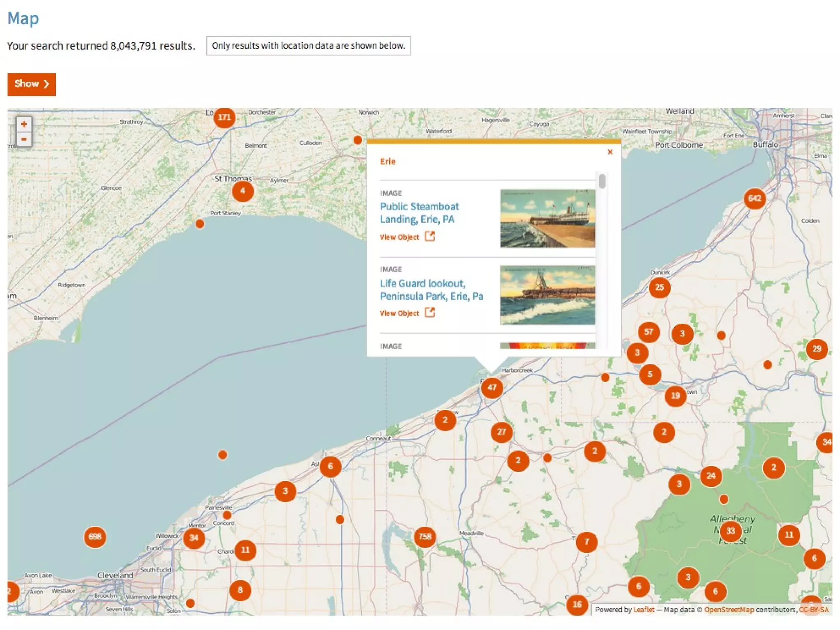Click the Life Guard lookout postcard thumbnail
The height and width of the screenshot is (630, 840).
tap(547, 295)
